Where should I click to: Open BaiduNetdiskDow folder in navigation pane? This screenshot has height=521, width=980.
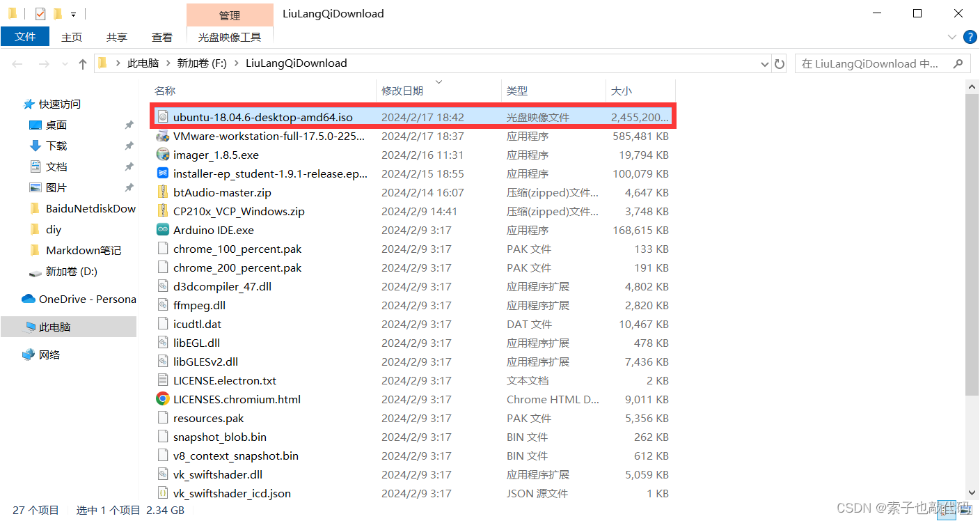click(90, 208)
